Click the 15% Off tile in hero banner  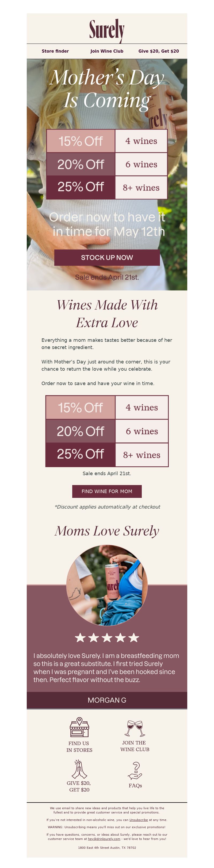80,141
